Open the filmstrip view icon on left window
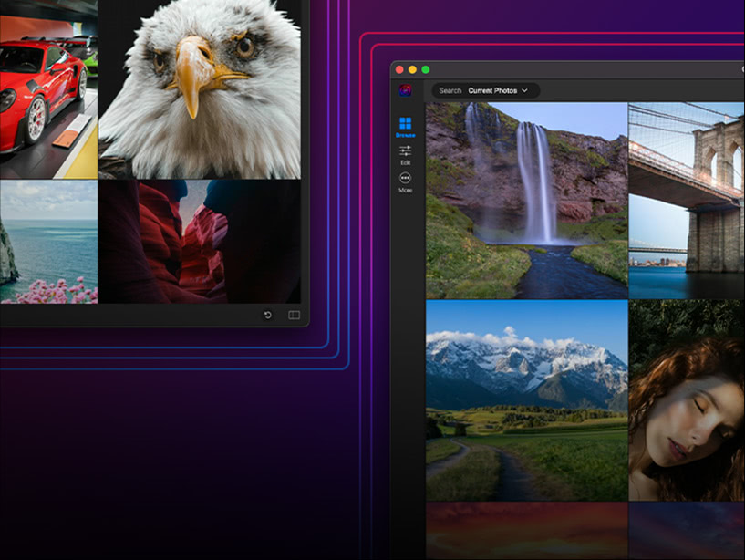This screenshot has height=560, width=745. [x=292, y=315]
